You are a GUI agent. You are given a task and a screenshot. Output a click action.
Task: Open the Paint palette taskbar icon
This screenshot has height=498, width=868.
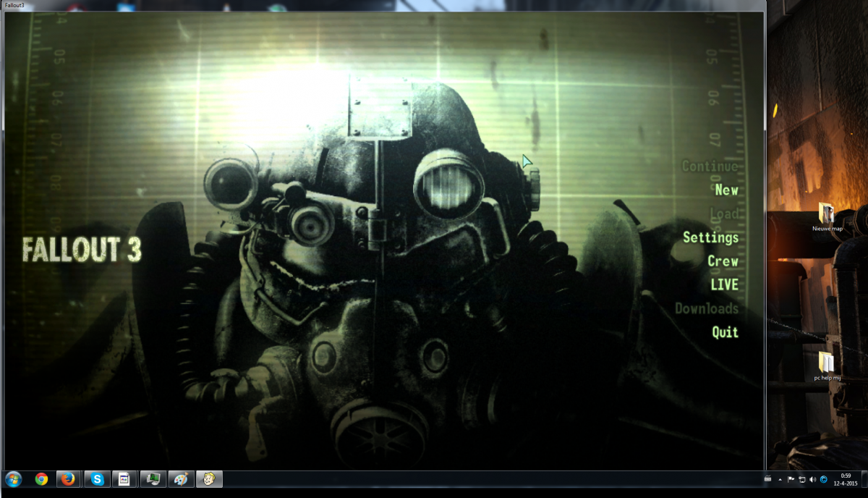tap(181, 479)
